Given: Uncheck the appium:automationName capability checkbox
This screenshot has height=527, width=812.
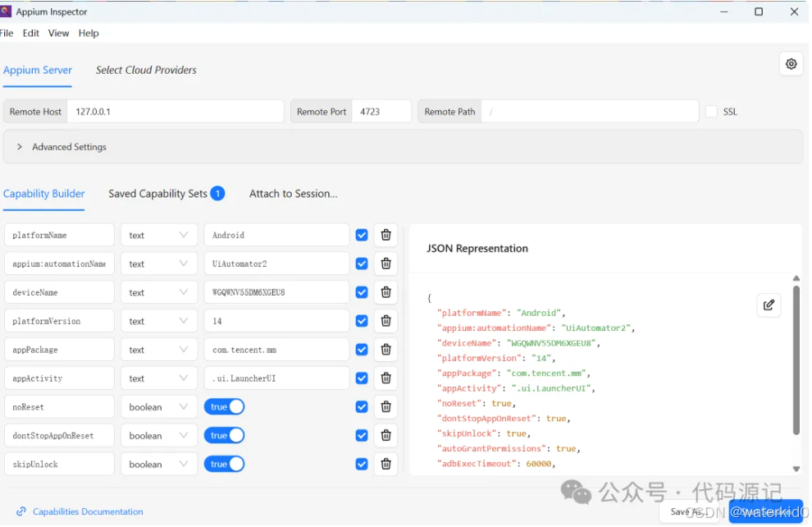Looking at the screenshot, I should coord(363,264).
